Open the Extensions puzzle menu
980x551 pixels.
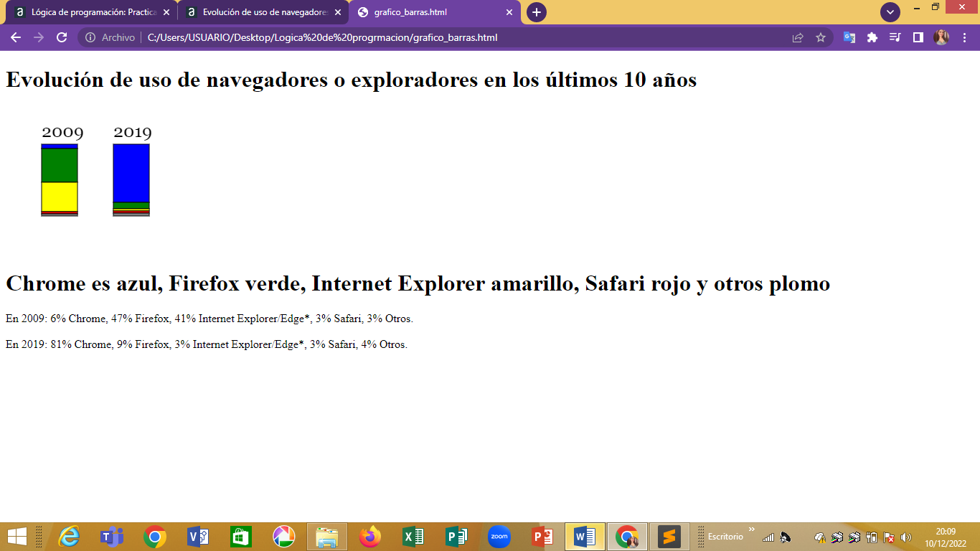click(x=872, y=37)
